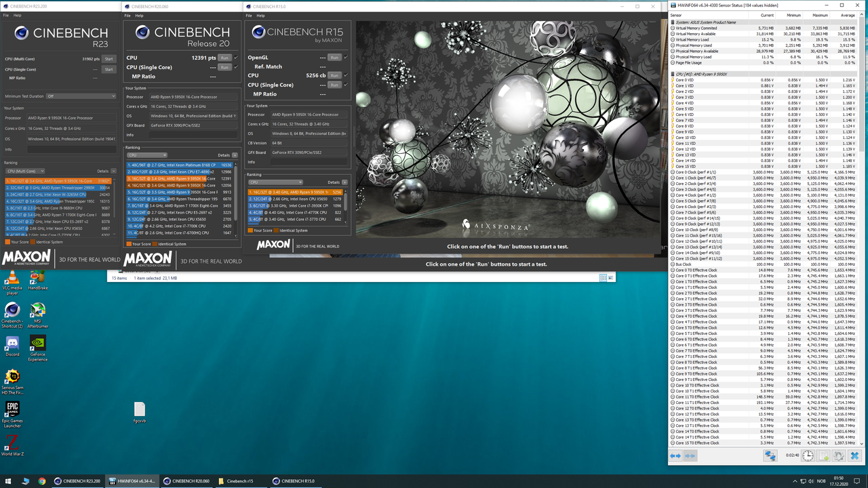The width and height of the screenshot is (868, 488).
Task: Start R23 CPU (Single Core) test
Action: pos(108,69)
